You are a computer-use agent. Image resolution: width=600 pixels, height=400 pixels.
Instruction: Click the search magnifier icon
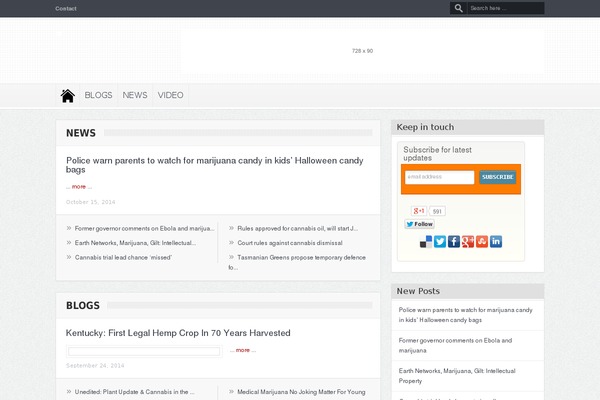[458, 8]
